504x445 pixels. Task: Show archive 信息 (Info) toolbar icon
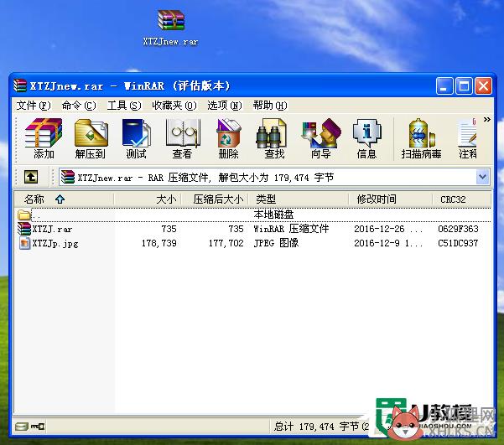pyautogui.click(x=366, y=138)
